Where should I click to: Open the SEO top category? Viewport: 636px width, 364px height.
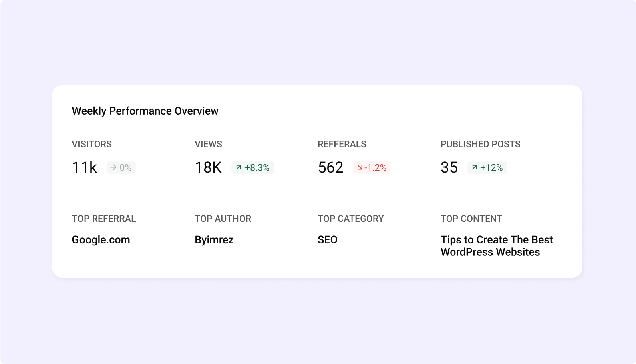click(x=328, y=240)
